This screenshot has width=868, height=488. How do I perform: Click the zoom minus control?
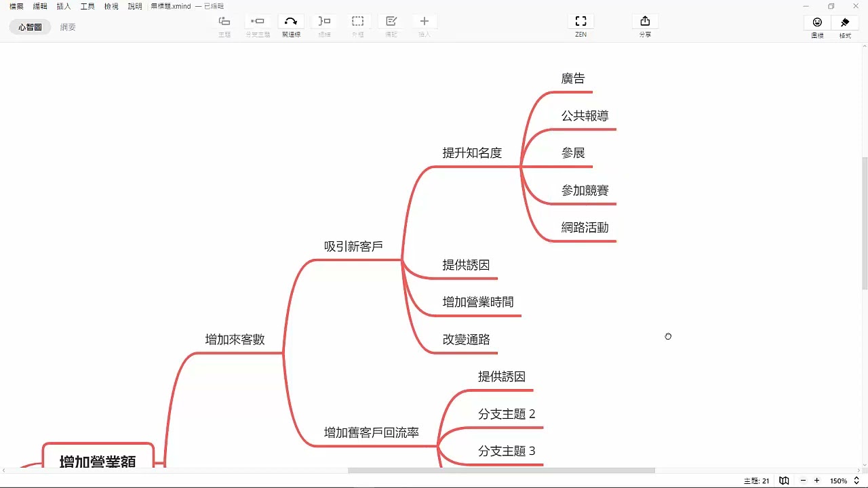(x=804, y=480)
